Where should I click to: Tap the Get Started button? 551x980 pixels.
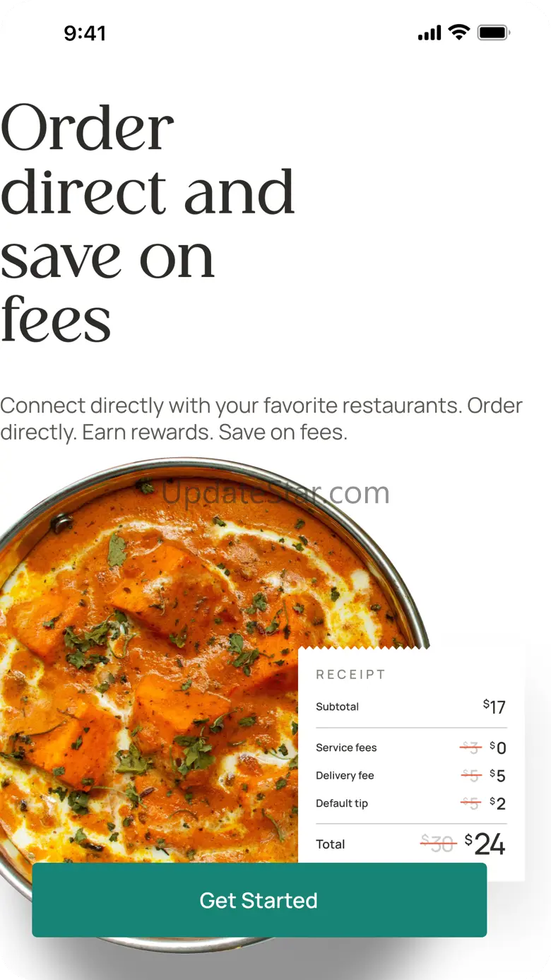click(x=259, y=899)
